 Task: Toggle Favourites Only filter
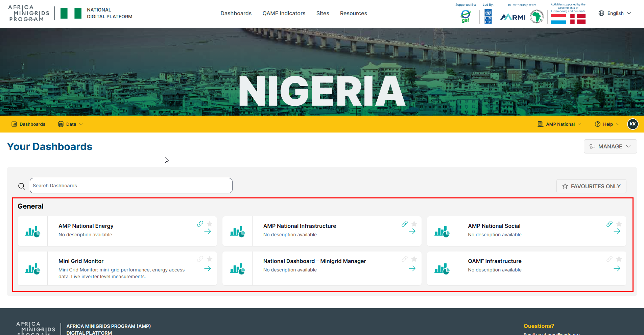coord(591,186)
